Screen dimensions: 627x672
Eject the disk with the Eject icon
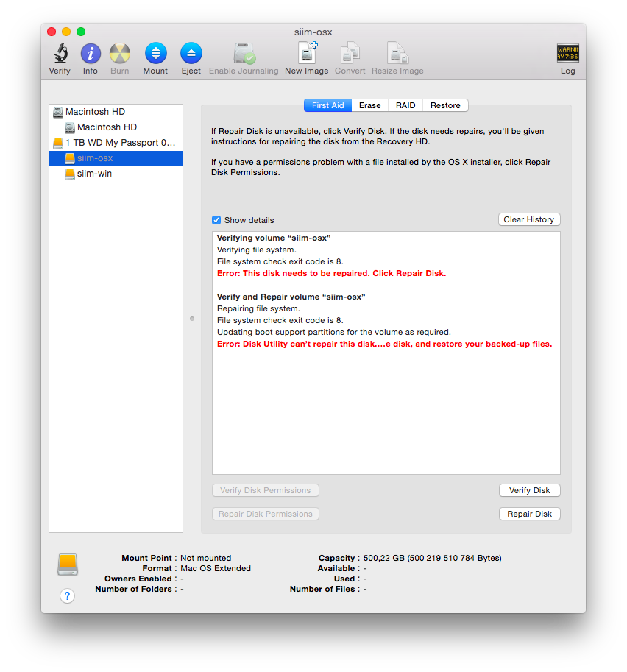pos(191,54)
